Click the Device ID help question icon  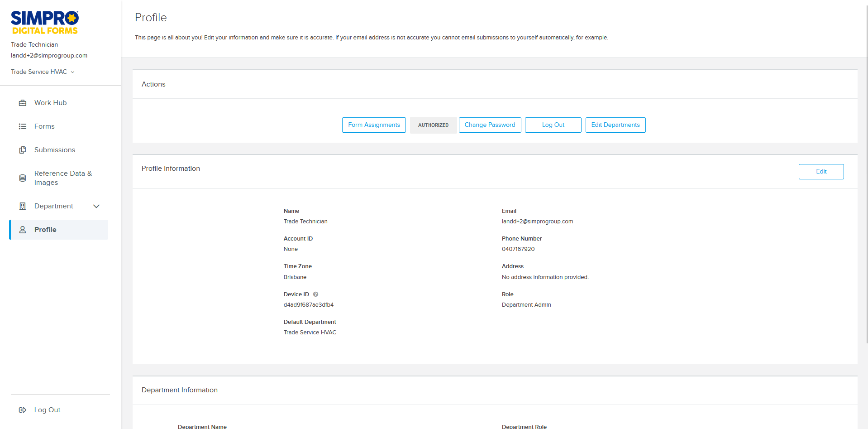tap(315, 294)
